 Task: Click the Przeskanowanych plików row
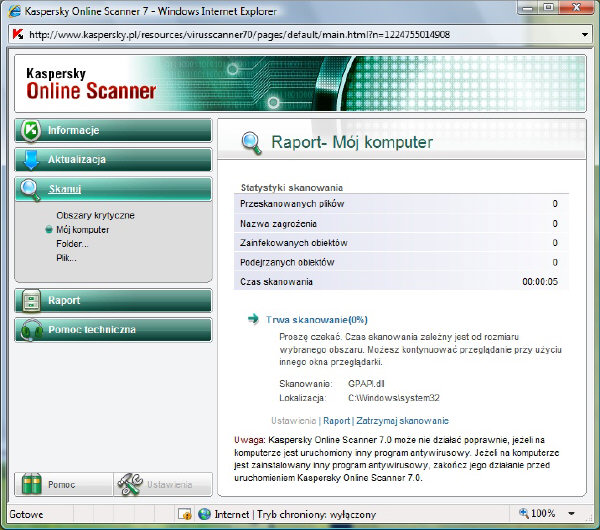click(401, 204)
